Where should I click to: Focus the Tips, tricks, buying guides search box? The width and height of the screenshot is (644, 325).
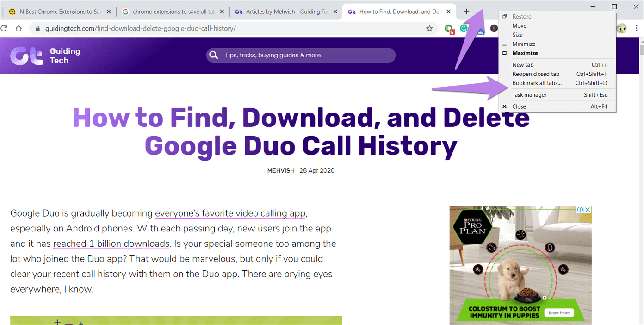point(301,55)
